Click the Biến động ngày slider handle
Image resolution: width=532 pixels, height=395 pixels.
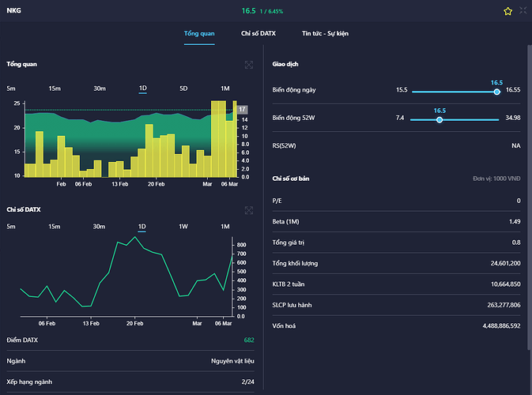(496, 92)
